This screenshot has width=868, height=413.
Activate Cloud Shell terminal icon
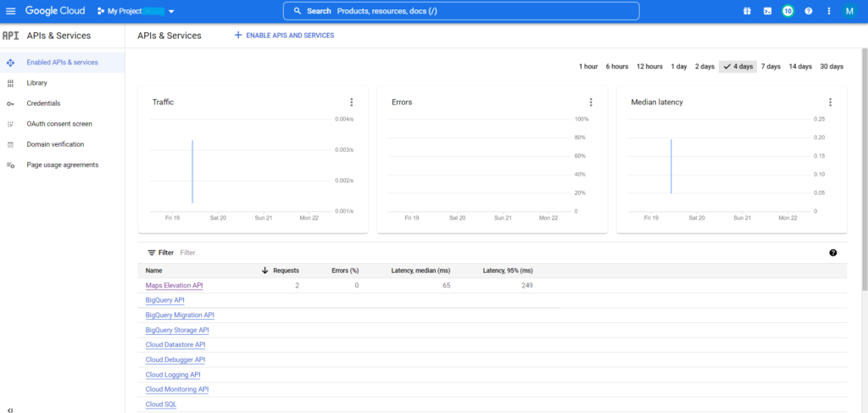point(767,11)
